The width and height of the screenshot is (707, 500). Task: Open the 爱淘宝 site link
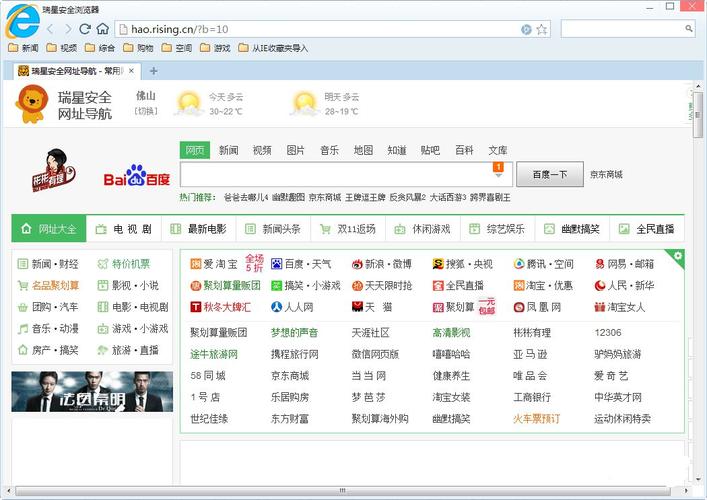click(214, 264)
